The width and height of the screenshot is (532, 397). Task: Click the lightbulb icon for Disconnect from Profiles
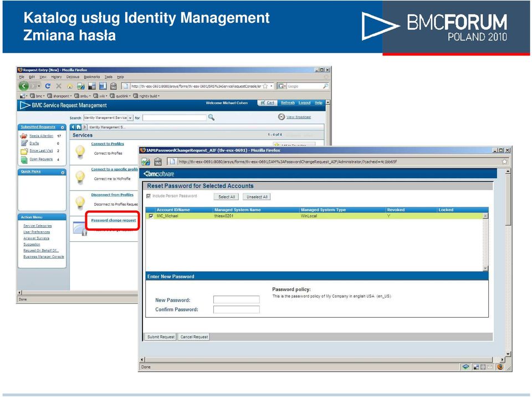tap(80, 203)
